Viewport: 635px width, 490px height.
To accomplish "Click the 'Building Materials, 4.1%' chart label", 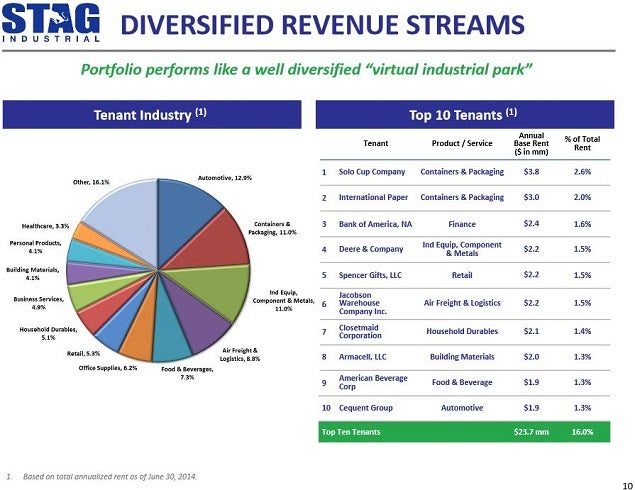I will click(32, 274).
